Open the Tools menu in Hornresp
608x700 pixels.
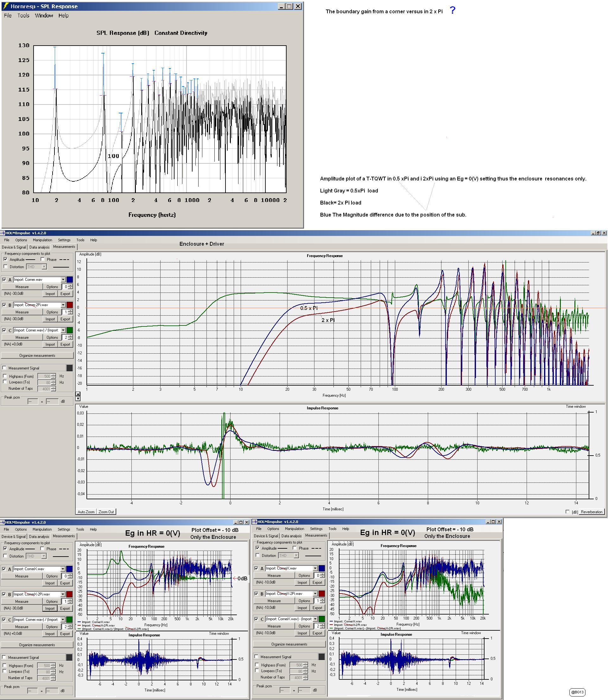point(23,16)
